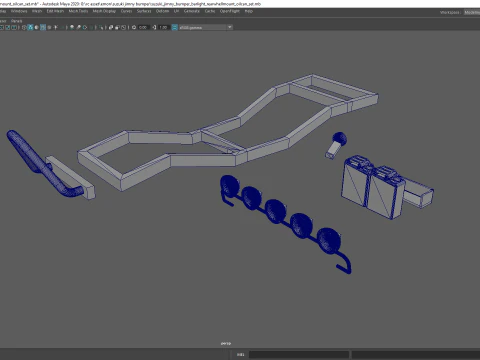Select the five-lamp light bar object

[x=277, y=211]
